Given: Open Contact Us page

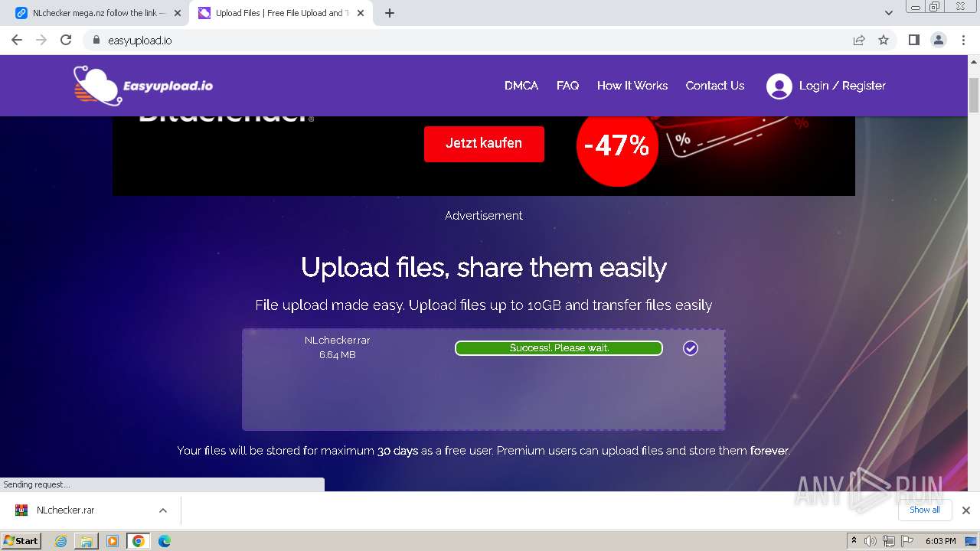Looking at the screenshot, I should click(x=715, y=86).
